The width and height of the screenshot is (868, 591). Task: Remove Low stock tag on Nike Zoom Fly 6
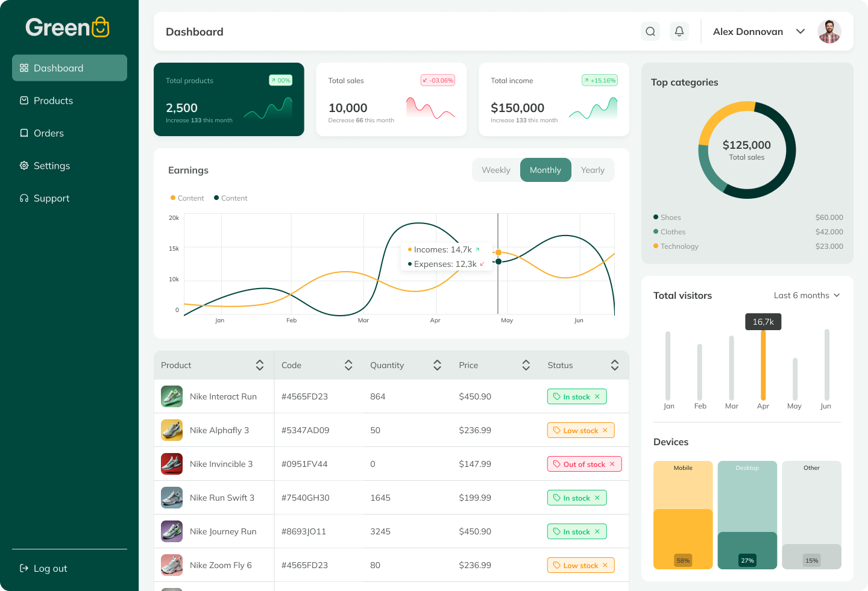pos(605,565)
